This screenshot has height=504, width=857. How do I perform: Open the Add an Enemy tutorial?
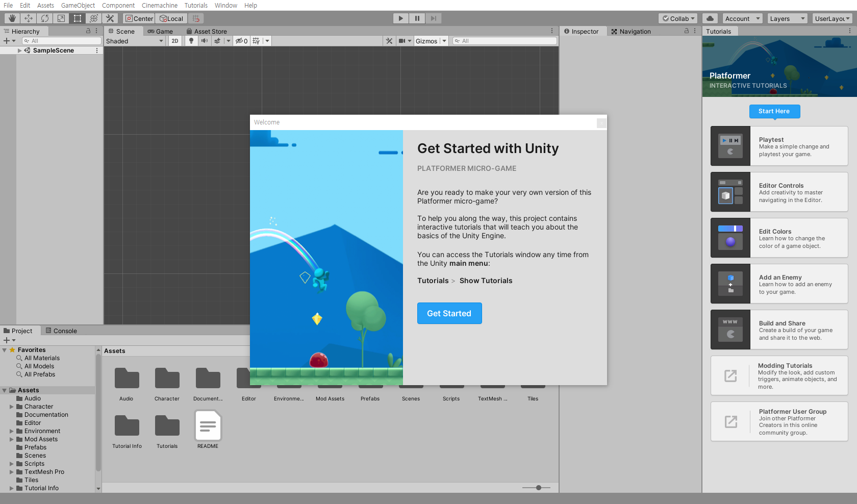click(x=779, y=284)
